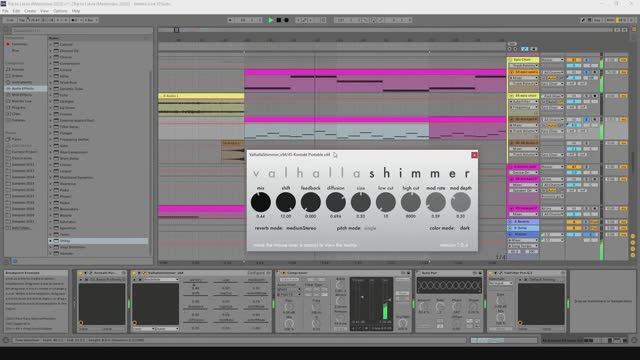The width and height of the screenshot is (640, 360).
Task: Expand the selected Utility folder
Action: click(x=51, y=241)
